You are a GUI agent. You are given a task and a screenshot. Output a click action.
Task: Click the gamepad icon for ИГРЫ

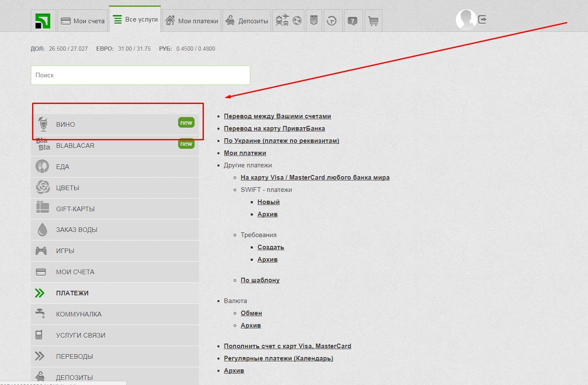point(41,251)
